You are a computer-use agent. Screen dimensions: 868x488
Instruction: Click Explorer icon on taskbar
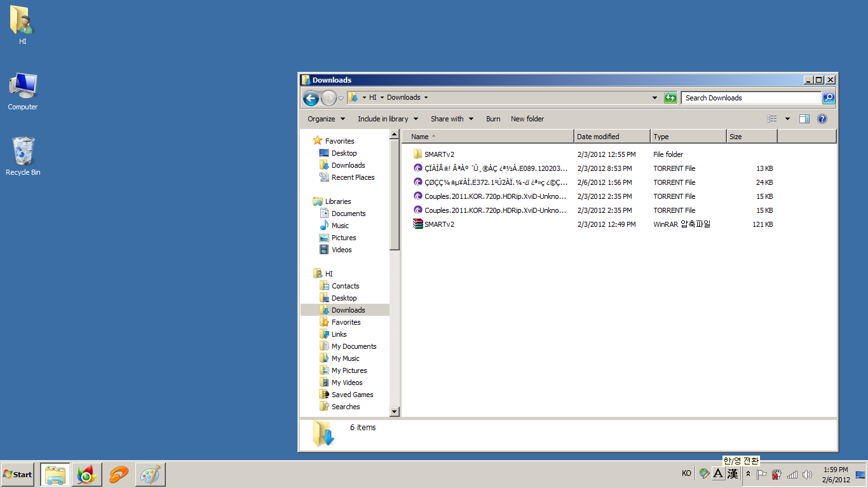pos(55,475)
